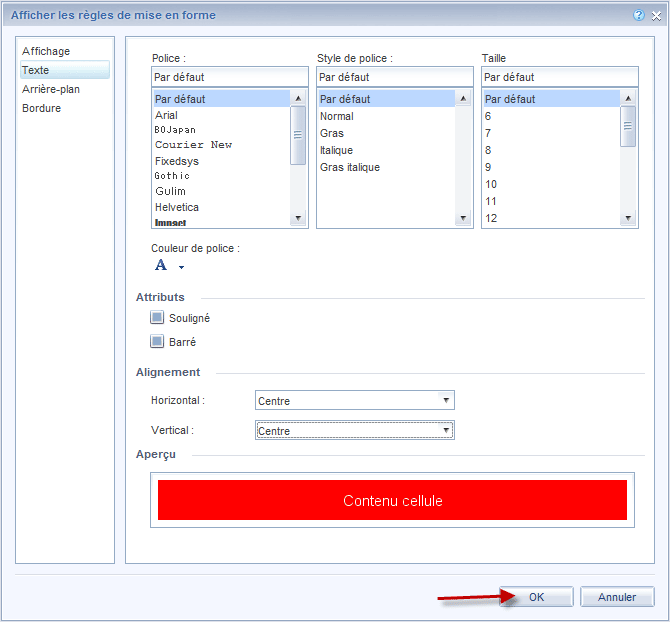Confirm with the OK button
670x622 pixels.
coord(536,597)
